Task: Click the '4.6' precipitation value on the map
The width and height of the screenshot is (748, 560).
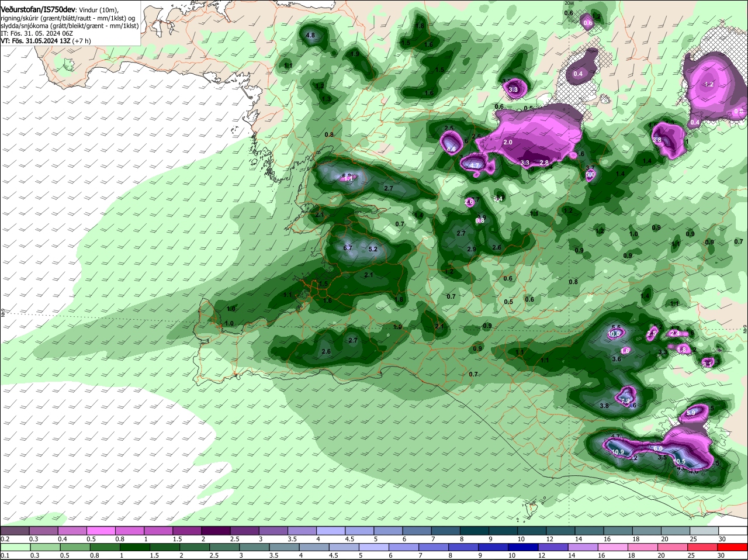Action: [x=451, y=149]
